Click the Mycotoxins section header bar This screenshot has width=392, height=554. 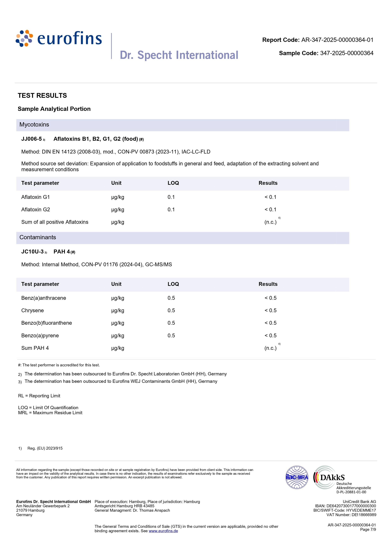click(x=182, y=125)
